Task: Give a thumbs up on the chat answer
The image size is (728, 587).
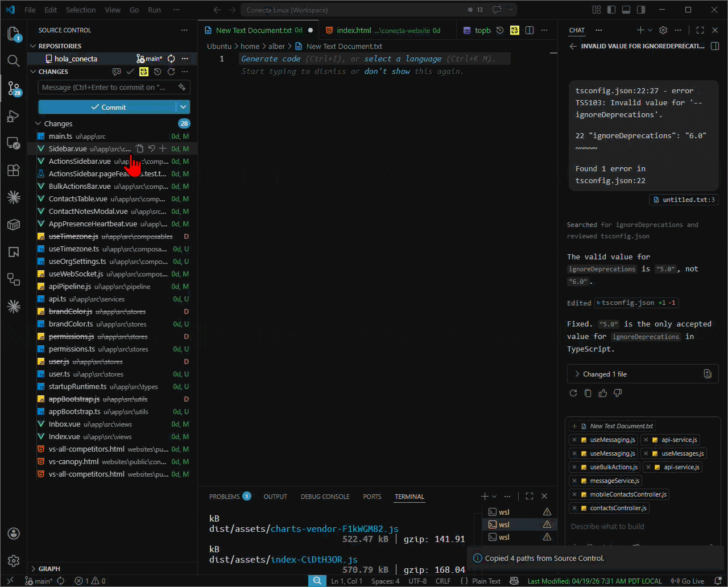Action: tap(602, 392)
